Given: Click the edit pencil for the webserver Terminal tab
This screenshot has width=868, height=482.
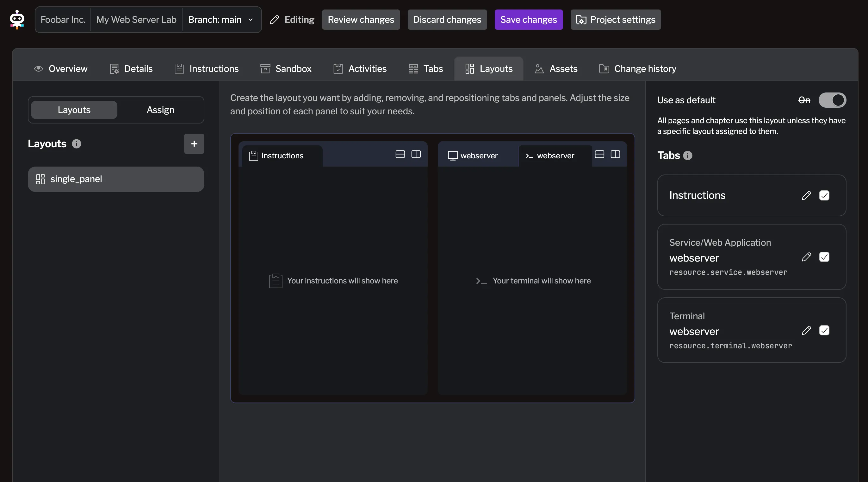Looking at the screenshot, I should pos(807,330).
